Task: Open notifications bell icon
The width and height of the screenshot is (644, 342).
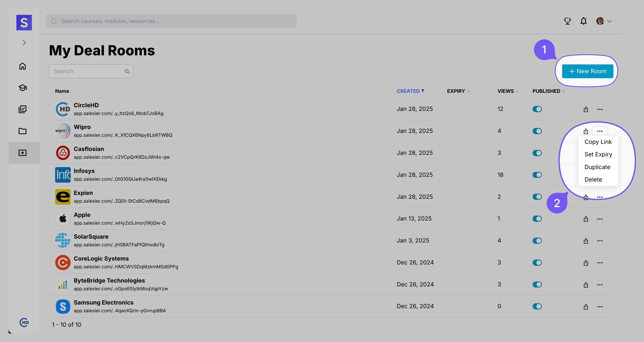Action: (x=583, y=21)
